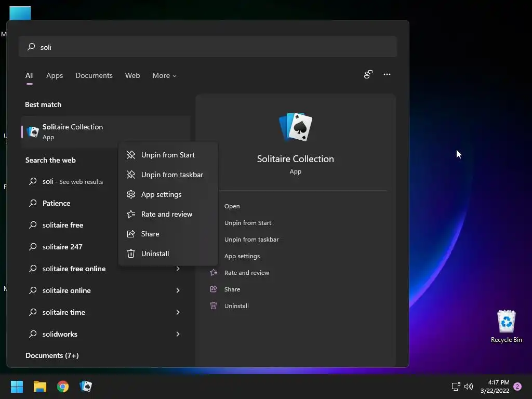
Task: Select the solitaire free suggestion
Action: (x=63, y=225)
